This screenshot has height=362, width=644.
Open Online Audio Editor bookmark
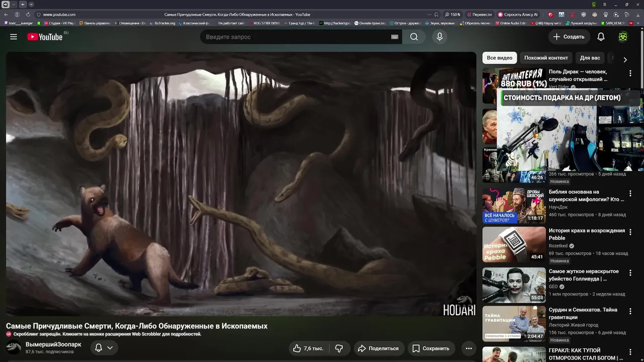[x=511, y=23]
